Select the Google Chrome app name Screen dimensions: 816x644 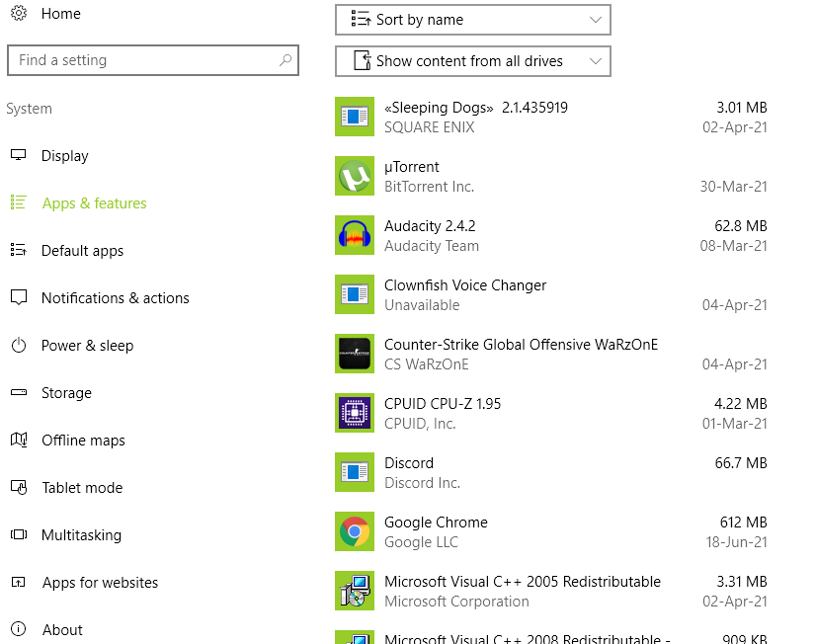click(x=436, y=523)
